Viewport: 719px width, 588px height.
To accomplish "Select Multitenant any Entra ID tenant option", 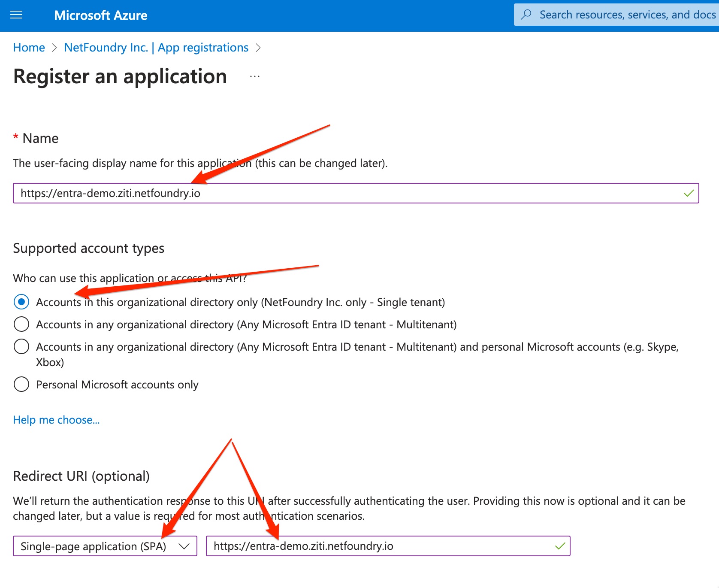I will point(21,324).
